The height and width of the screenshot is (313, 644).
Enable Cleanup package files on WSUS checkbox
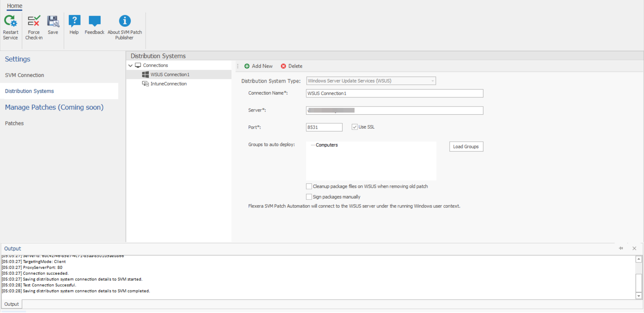coord(309,186)
